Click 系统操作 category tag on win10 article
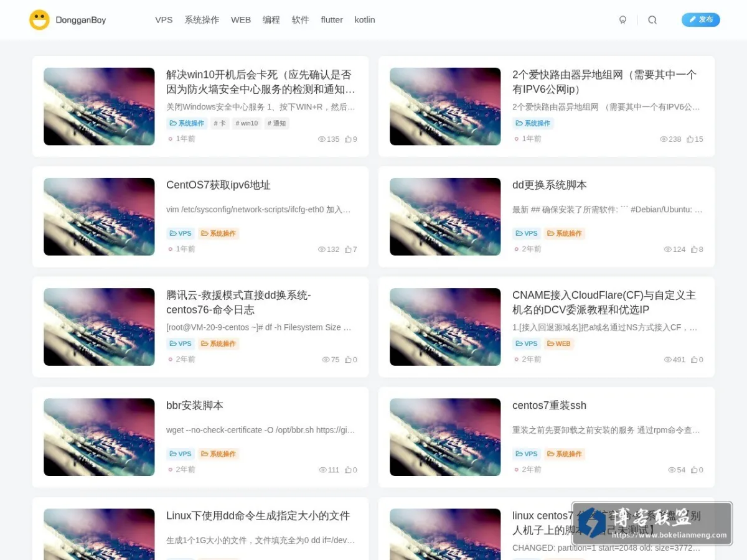This screenshot has width=747, height=560. [187, 123]
